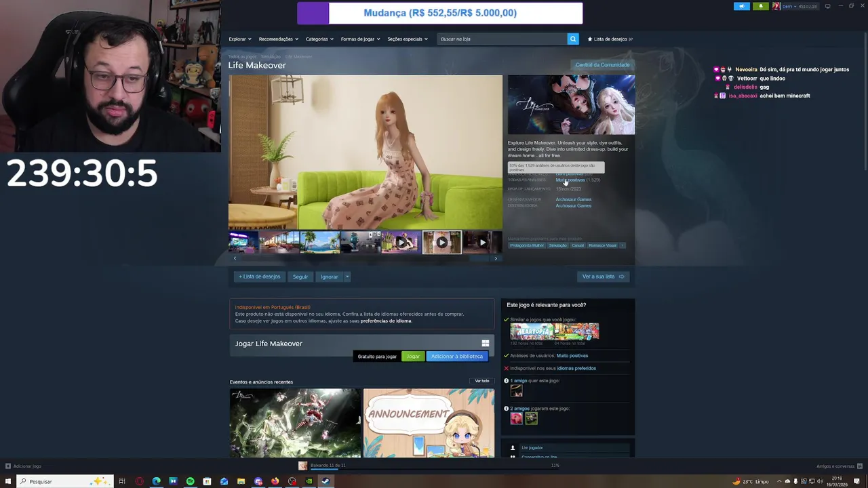868x488 pixels.
Task: Open the Steam taskbar icon
Action: pyautogui.click(x=325, y=481)
